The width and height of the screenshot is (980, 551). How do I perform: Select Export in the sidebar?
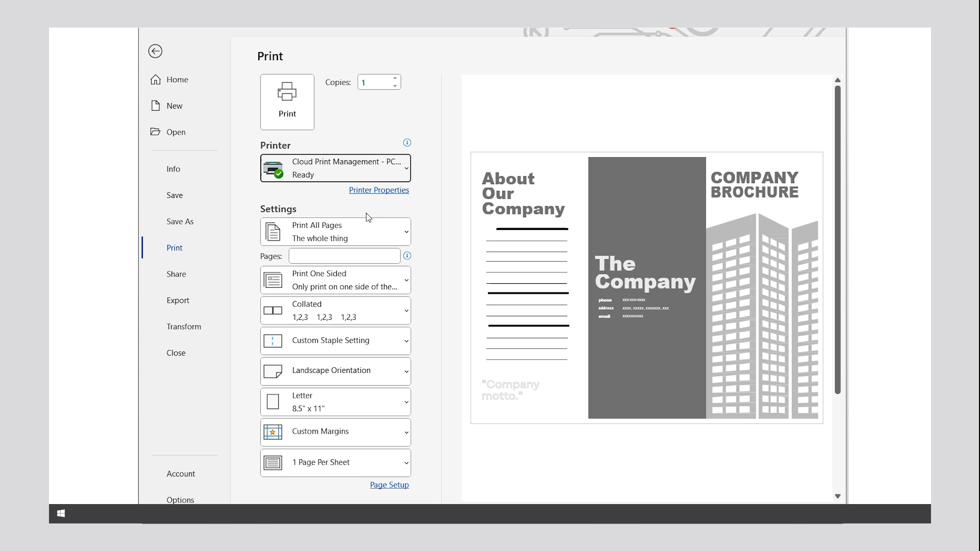pyautogui.click(x=178, y=300)
